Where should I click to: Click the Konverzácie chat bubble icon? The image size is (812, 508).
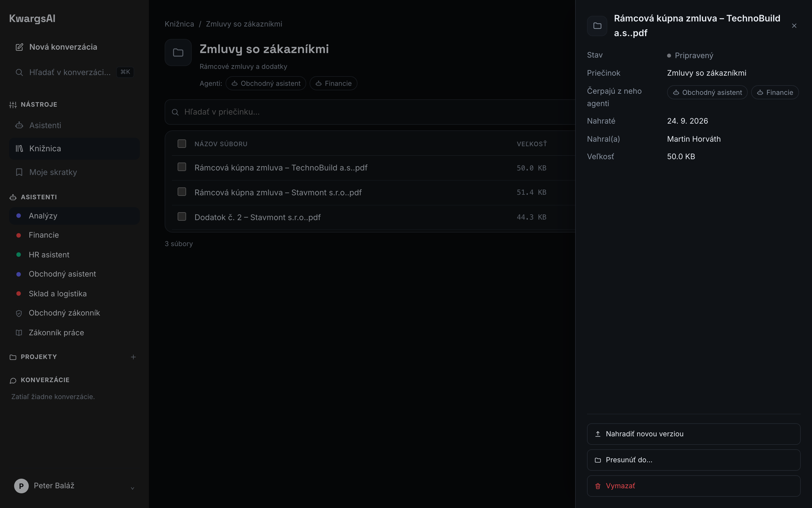coord(13,380)
